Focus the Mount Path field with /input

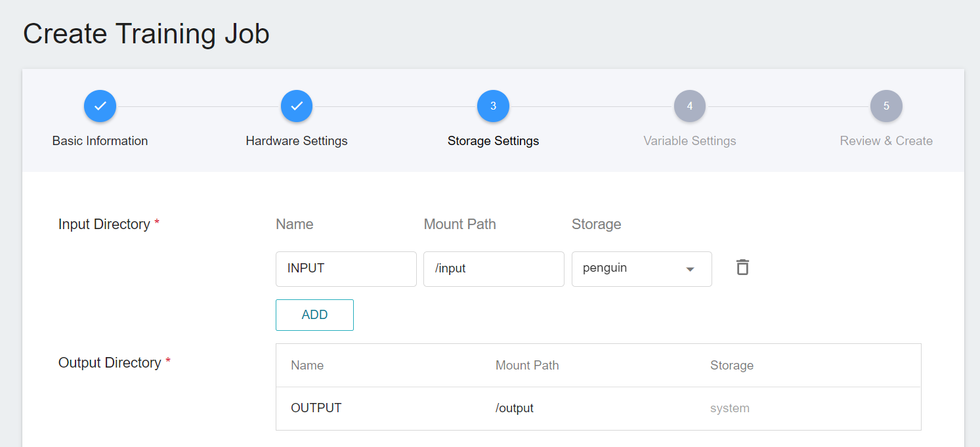tap(494, 268)
